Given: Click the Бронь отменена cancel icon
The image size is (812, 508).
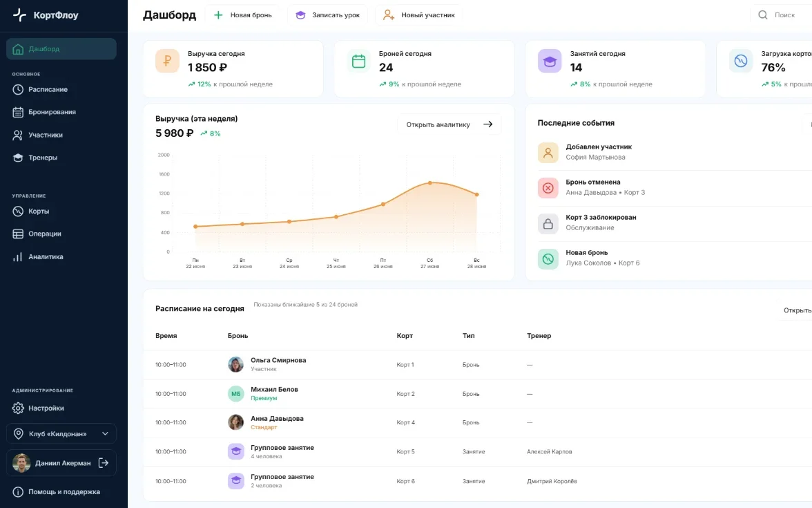Looking at the screenshot, I should pyautogui.click(x=548, y=188).
